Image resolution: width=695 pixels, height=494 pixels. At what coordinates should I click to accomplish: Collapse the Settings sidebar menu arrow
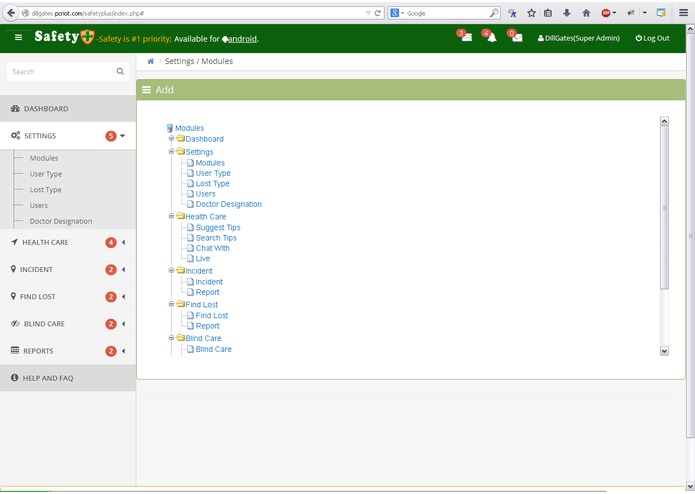123,136
